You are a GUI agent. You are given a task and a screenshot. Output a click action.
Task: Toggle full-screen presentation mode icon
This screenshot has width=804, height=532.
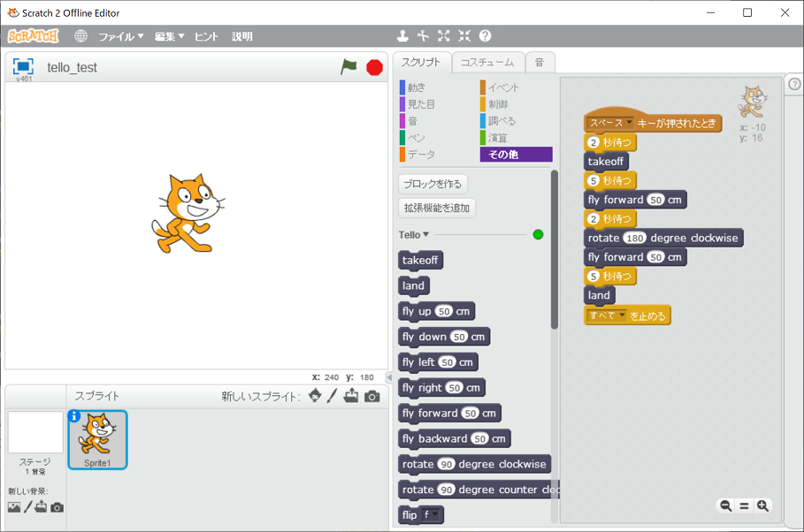coord(23,67)
